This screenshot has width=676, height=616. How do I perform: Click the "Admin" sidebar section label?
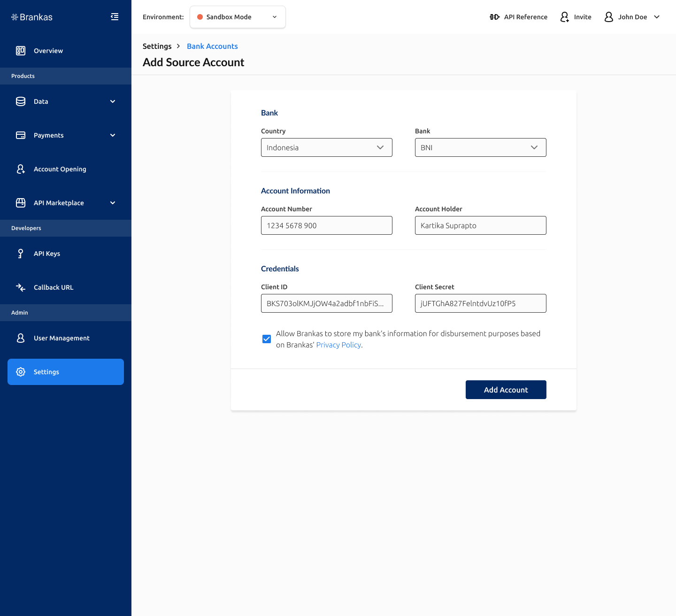tap(20, 313)
